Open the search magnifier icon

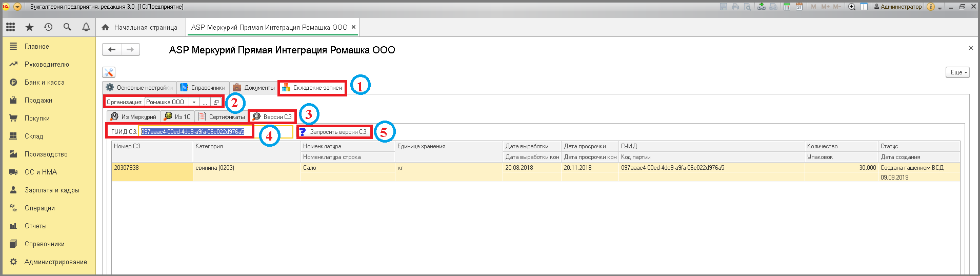click(67, 27)
